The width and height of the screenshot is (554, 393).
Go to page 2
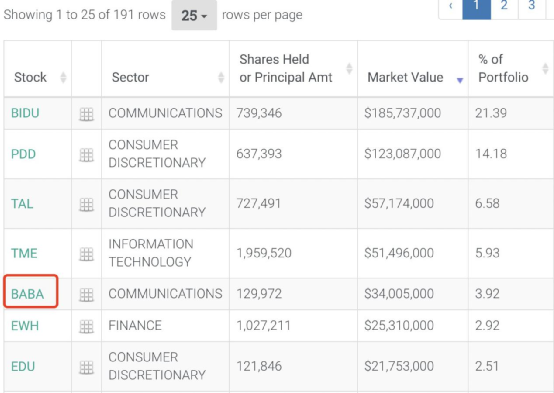(x=504, y=6)
